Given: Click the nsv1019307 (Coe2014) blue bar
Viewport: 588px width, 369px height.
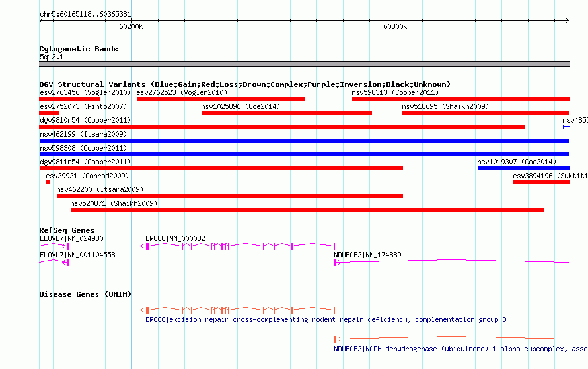Looking at the screenshot, I should [523, 168].
